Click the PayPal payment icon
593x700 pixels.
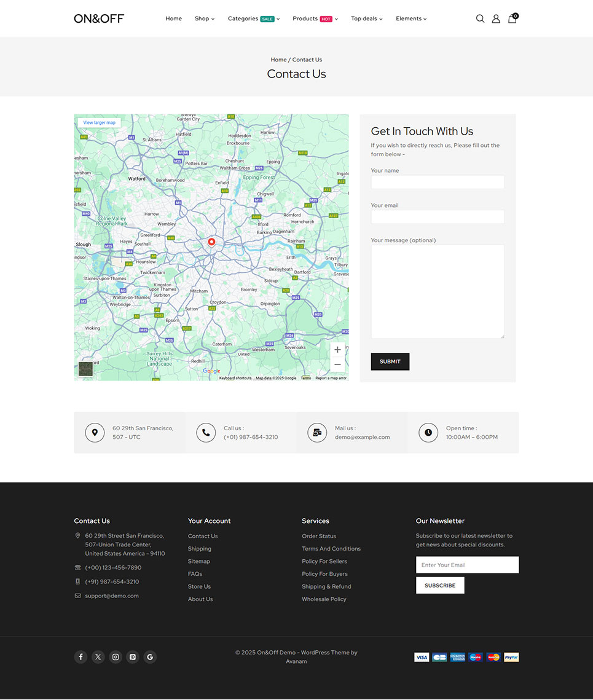click(511, 657)
